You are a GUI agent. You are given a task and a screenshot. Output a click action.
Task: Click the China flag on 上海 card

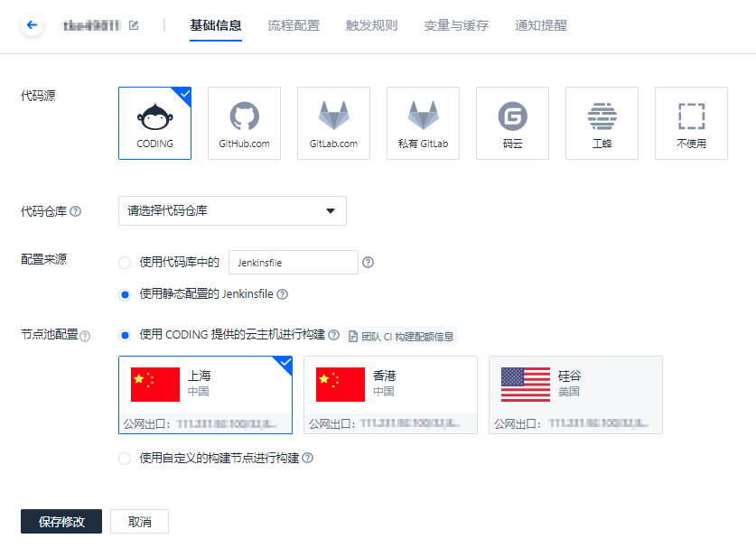[x=155, y=384]
